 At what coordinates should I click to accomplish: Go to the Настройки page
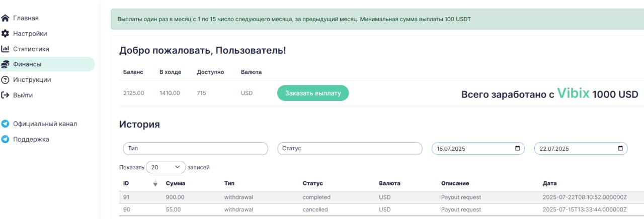pos(30,34)
